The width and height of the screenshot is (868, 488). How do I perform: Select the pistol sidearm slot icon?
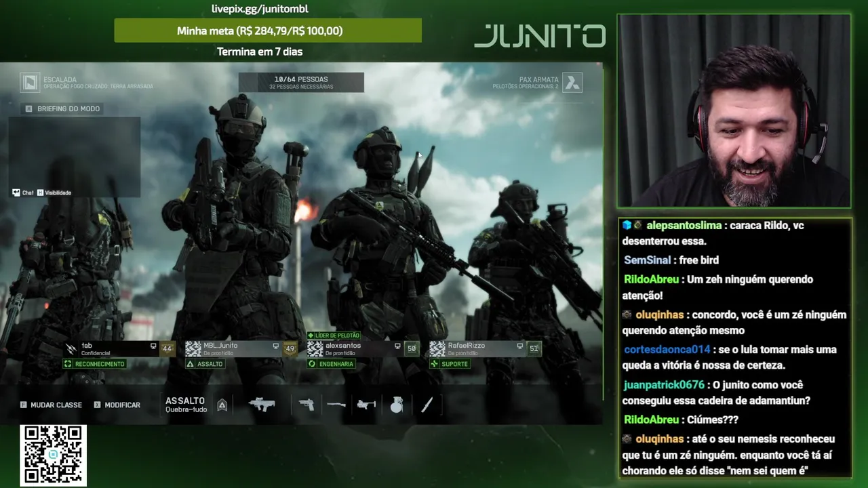(x=307, y=405)
